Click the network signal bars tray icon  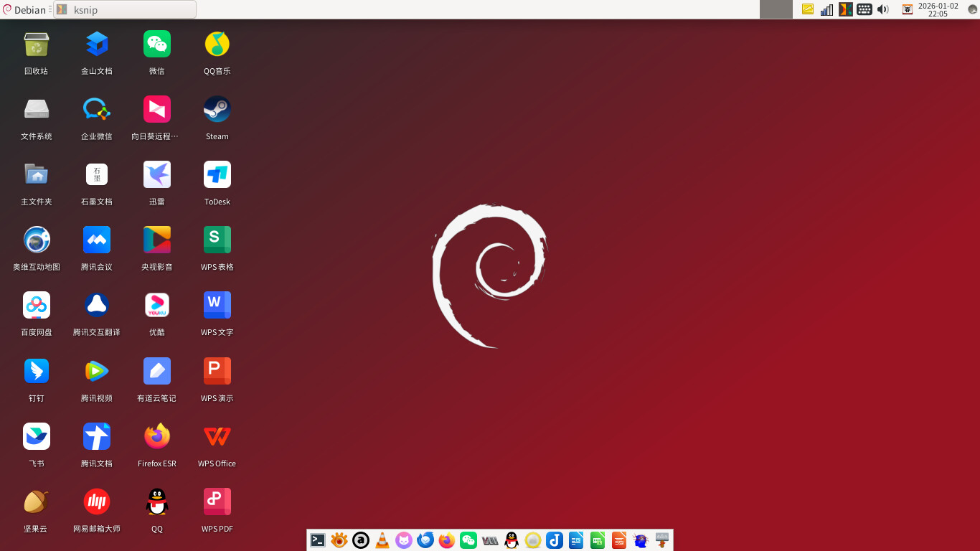tap(827, 9)
